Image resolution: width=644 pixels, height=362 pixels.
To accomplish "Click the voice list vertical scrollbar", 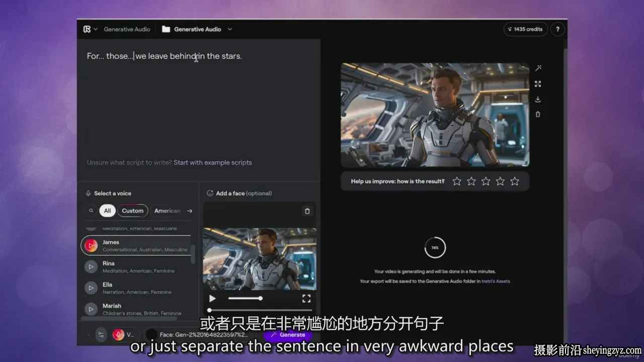I will click(193, 254).
